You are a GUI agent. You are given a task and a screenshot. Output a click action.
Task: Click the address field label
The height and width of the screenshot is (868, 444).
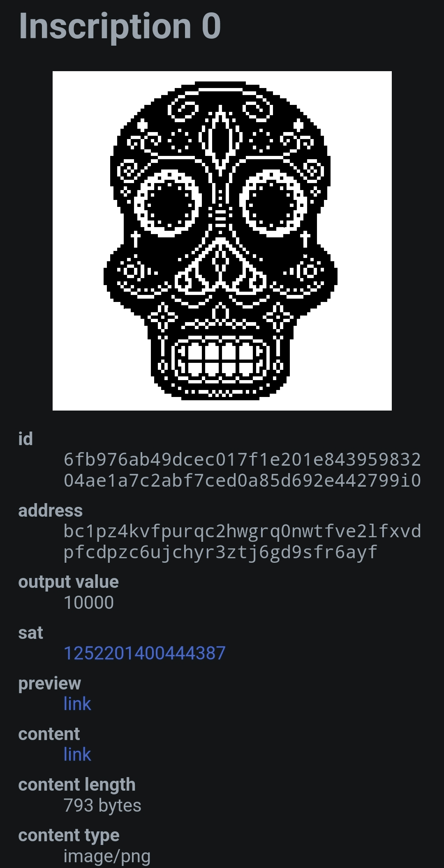pyautogui.click(x=51, y=511)
